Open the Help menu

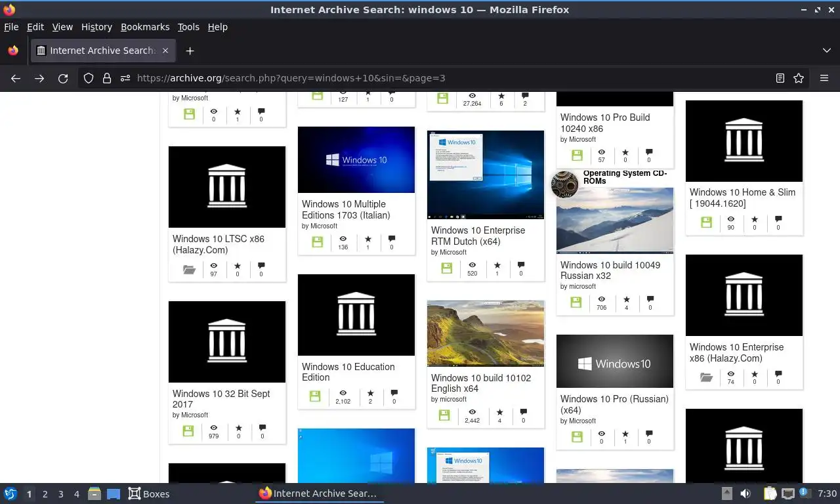point(218,27)
